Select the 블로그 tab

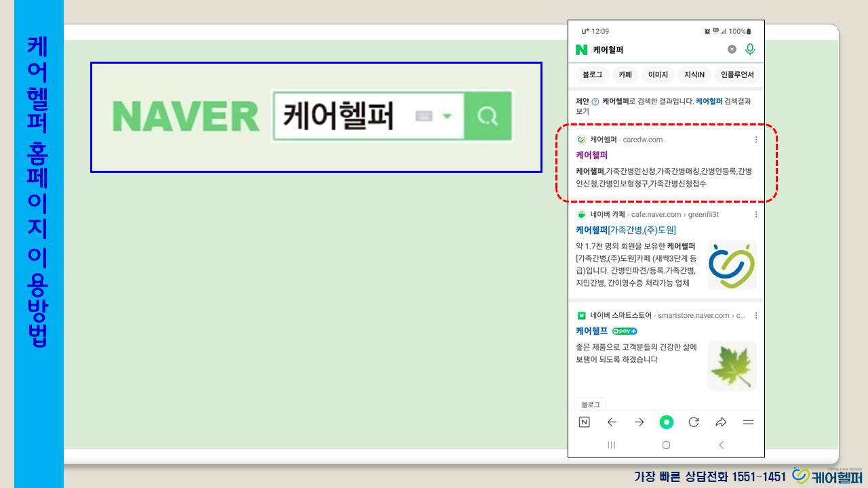tap(592, 75)
